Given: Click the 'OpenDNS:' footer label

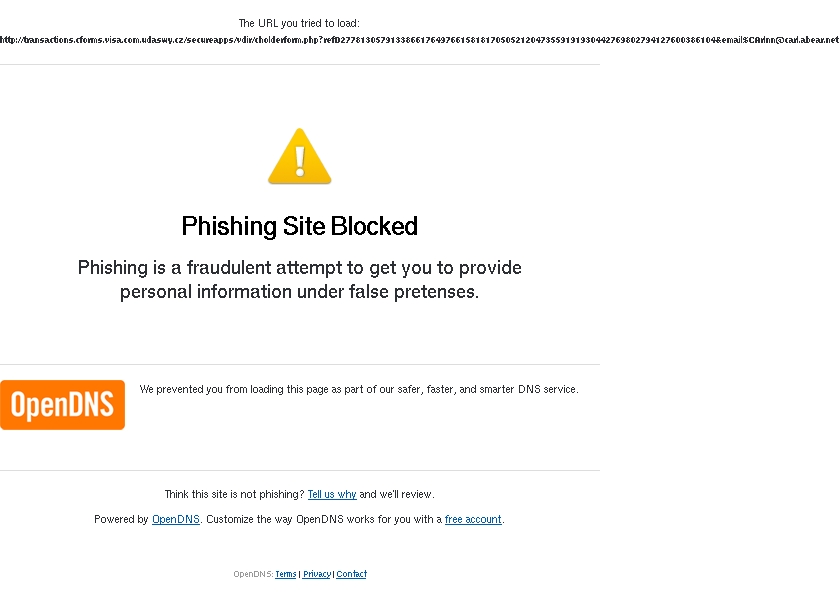Looking at the screenshot, I should tap(253, 574).
